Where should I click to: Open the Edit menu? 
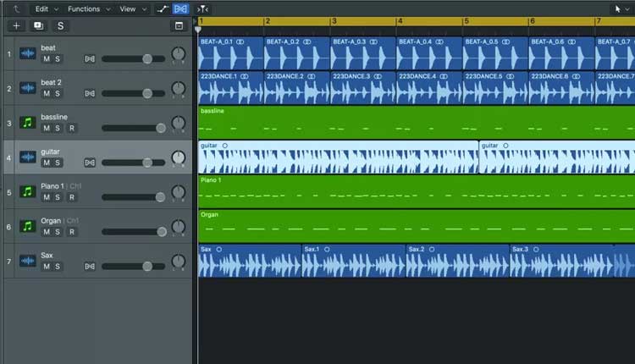click(47, 9)
